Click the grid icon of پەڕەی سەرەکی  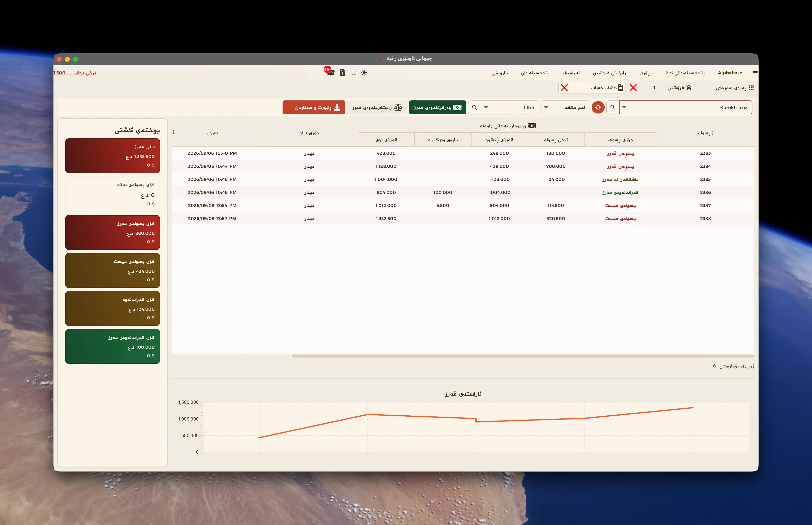(x=751, y=88)
